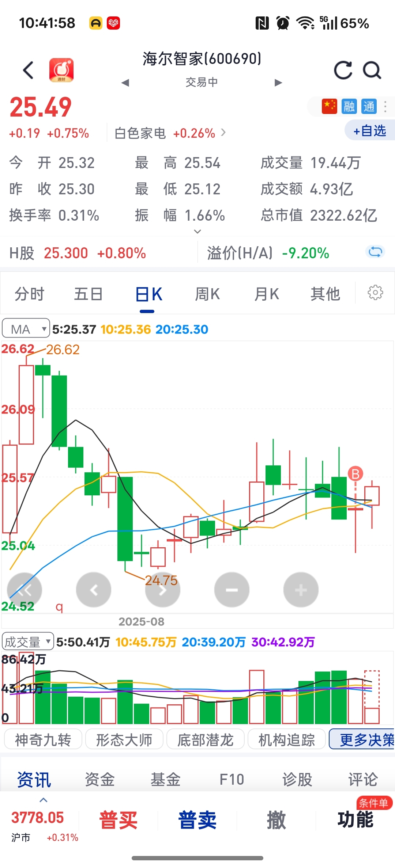Click the refresh icon at top
395x868 pixels.
343,70
